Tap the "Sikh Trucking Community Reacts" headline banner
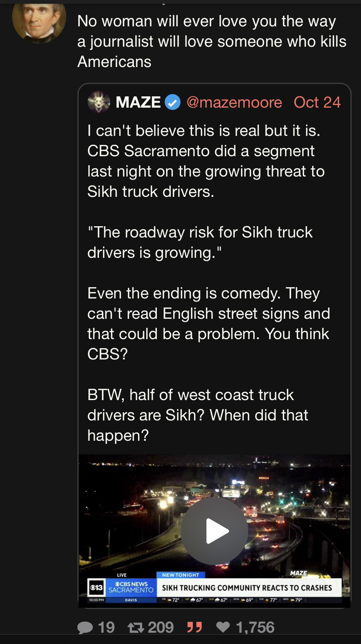 247,588
